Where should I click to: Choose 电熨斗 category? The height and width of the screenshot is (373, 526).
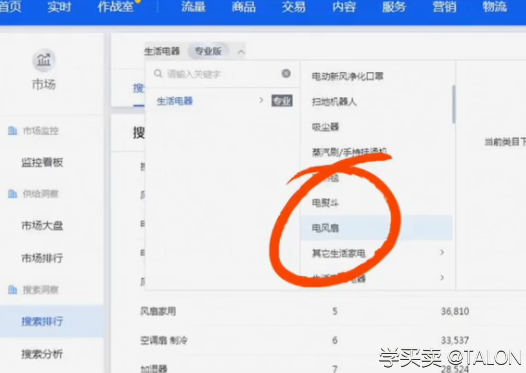(325, 203)
